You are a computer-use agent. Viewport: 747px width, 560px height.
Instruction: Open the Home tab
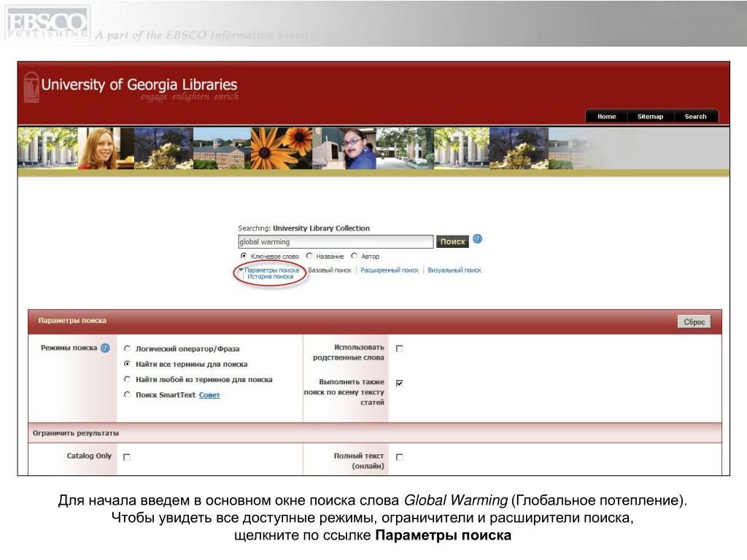point(606,116)
